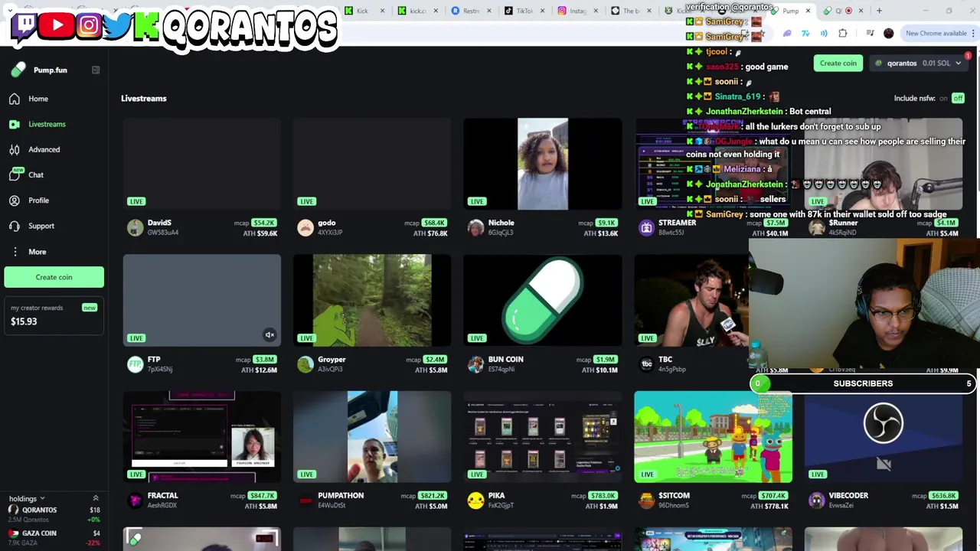Open Nichole livestream thumbnail
The width and height of the screenshot is (980, 551).
[543, 164]
